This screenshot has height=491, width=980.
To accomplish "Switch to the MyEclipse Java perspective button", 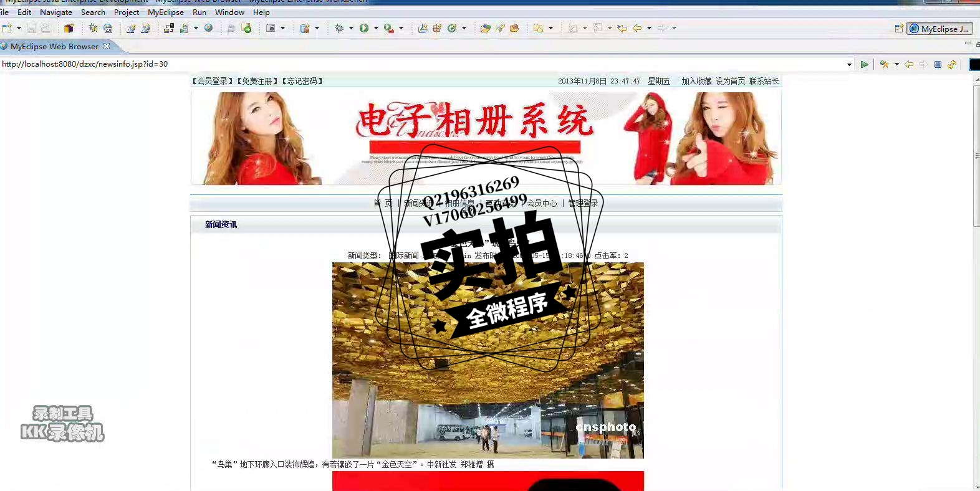I will [939, 29].
